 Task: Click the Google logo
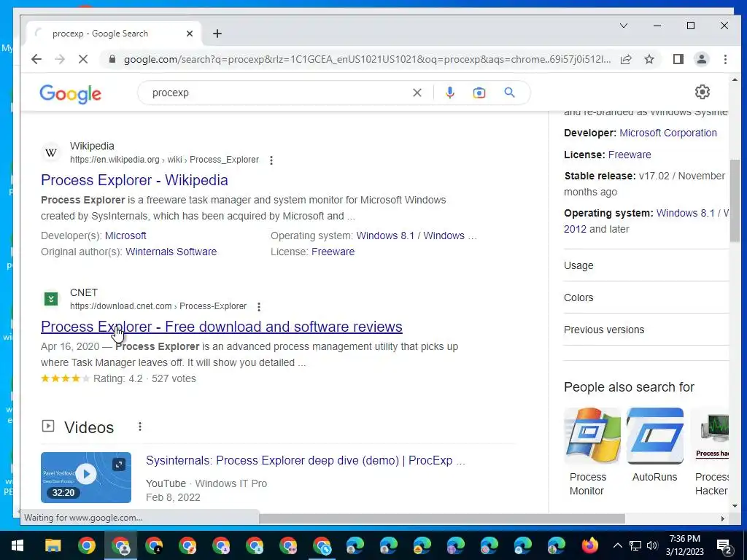point(71,93)
